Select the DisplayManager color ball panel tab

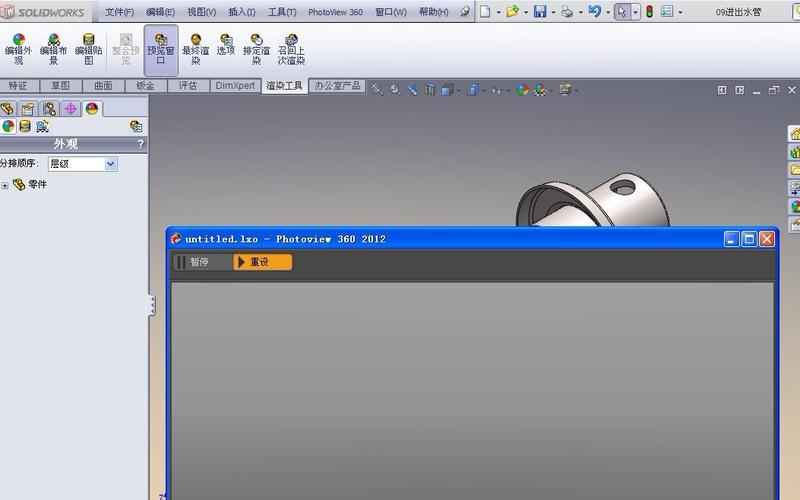tap(92, 108)
